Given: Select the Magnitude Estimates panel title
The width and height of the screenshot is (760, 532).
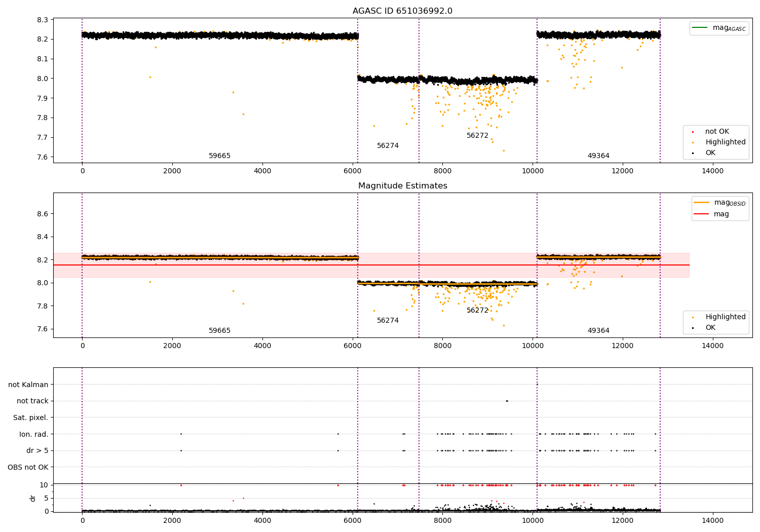Looking at the screenshot, I should 402,185.
